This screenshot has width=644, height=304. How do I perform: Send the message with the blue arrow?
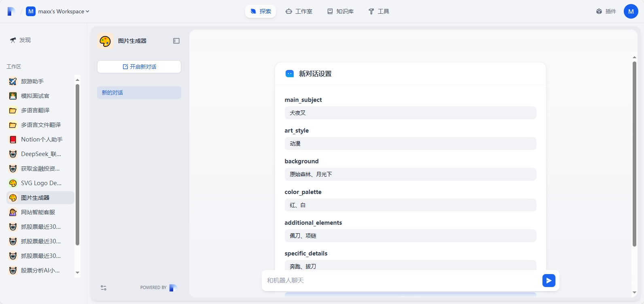549,280
